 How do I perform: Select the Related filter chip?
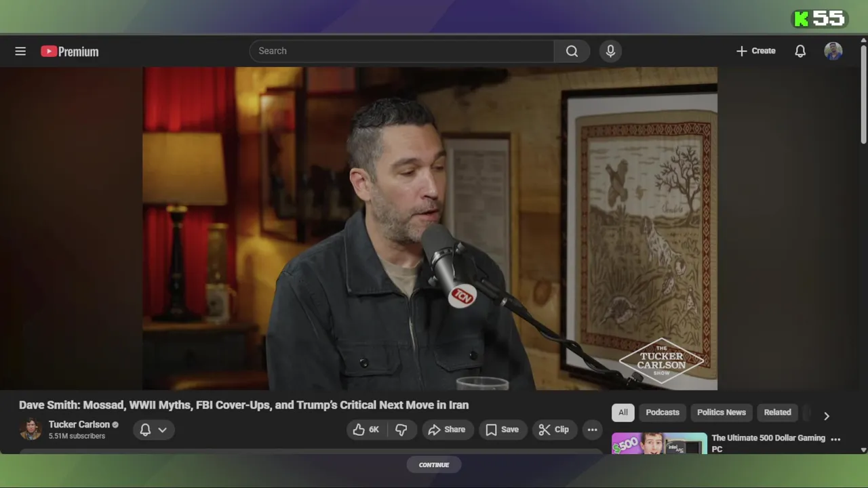point(777,412)
